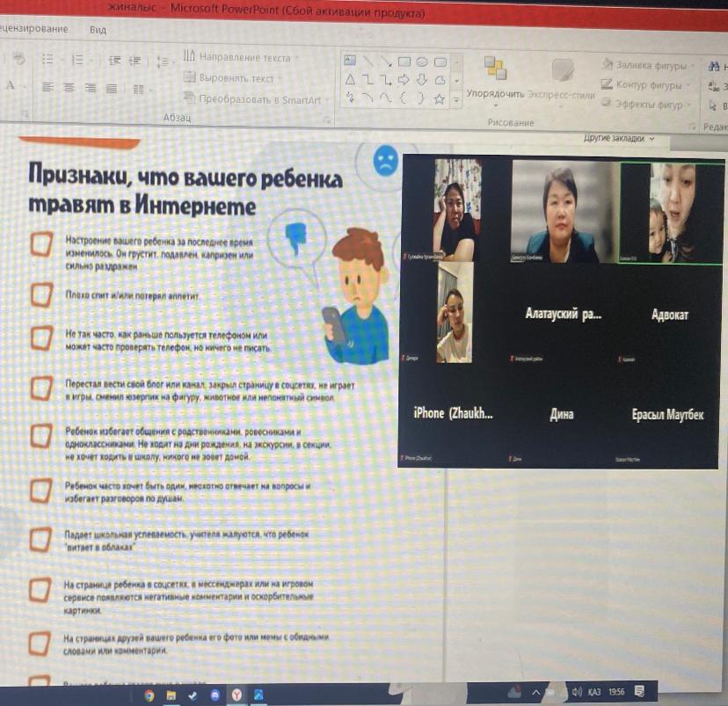Select the oval shape in shapes gallery
The height and width of the screenshot is (706, 728).
point(422,62)
